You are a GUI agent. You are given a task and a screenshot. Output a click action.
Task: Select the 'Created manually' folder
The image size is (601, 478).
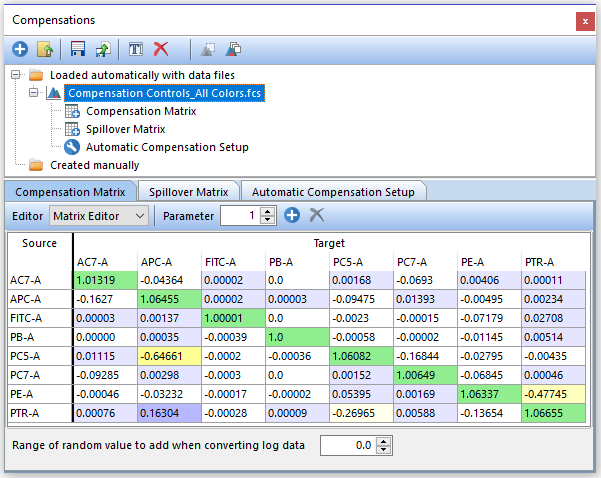tap(94, 165)
